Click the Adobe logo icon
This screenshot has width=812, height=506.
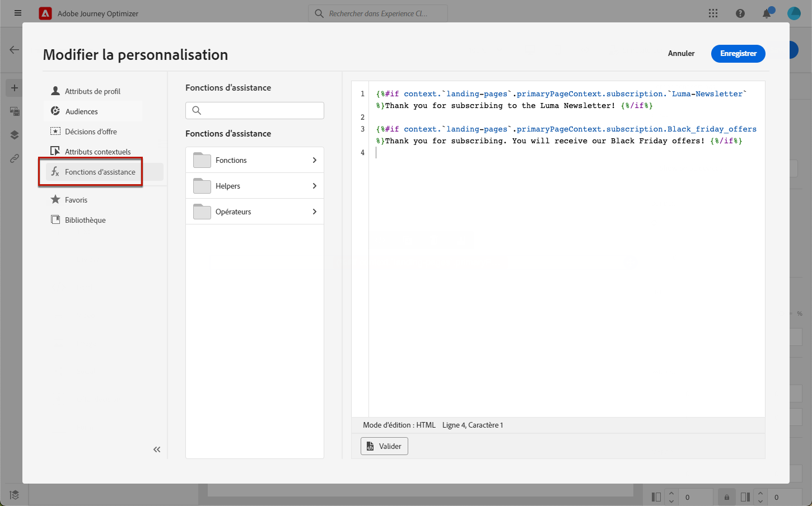(x=45, y=13)
